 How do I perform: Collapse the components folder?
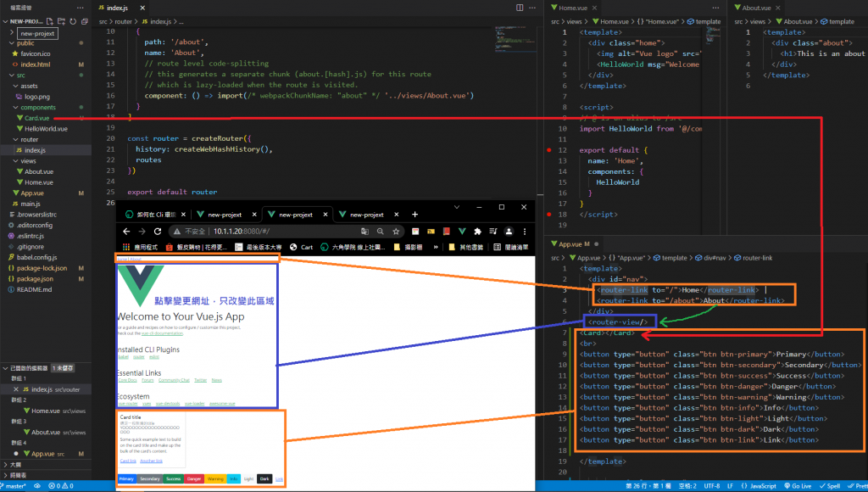pos(16,108)
